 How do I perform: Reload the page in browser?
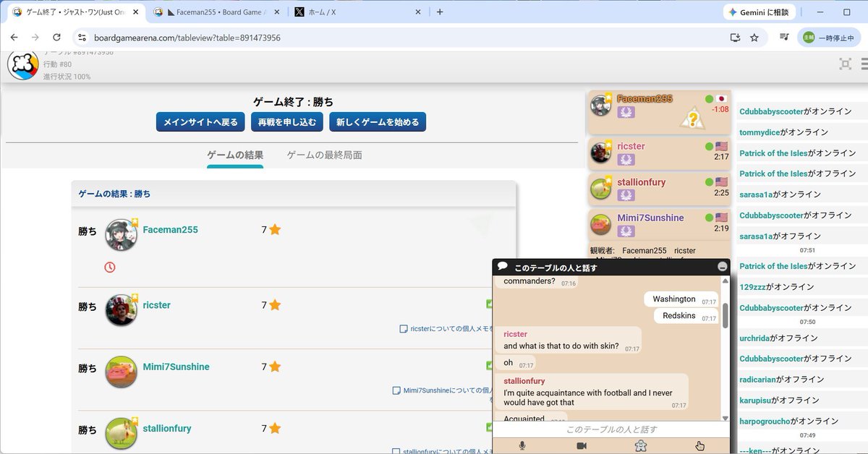[56, 38]
